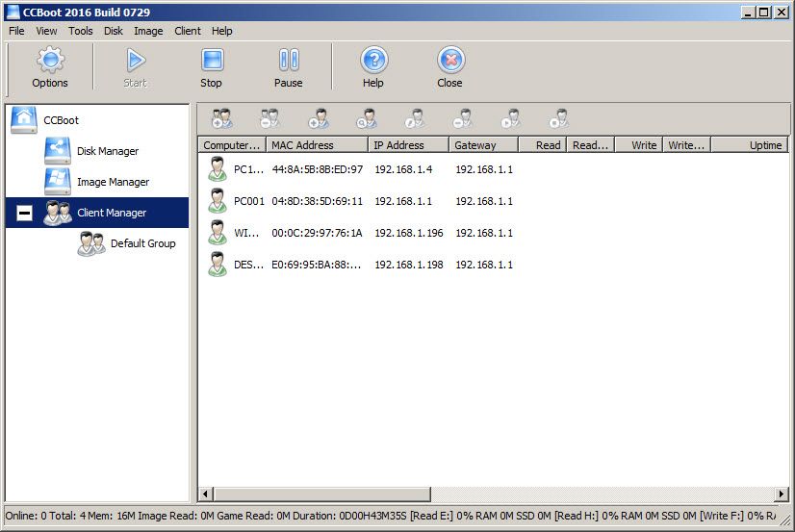Click the Duration status bar entry
This screenshot has width=795, height=532.
tap(349, 516)
